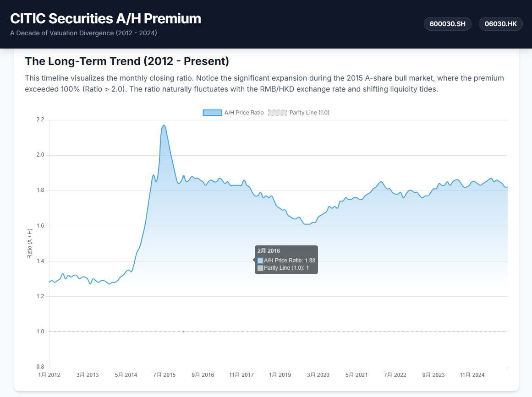Click the 600030.SH ticker badge

click(x=447, y=24)
